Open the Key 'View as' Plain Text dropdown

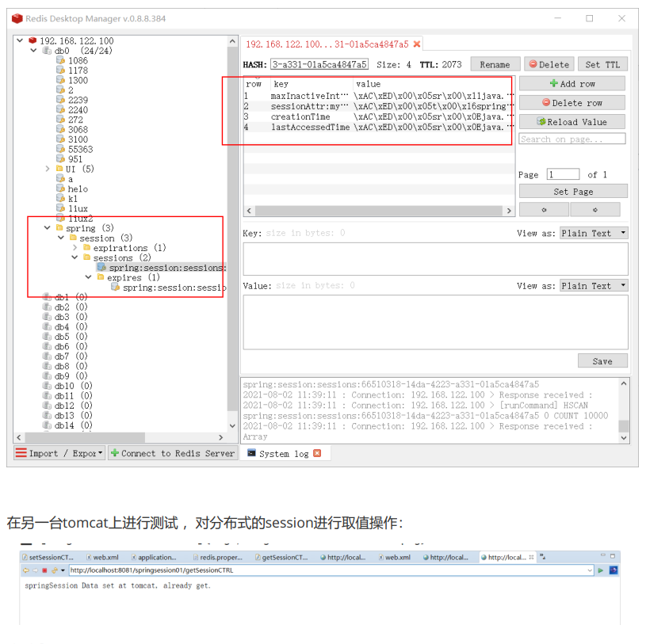pyautogui.click(x=594, y=233)
